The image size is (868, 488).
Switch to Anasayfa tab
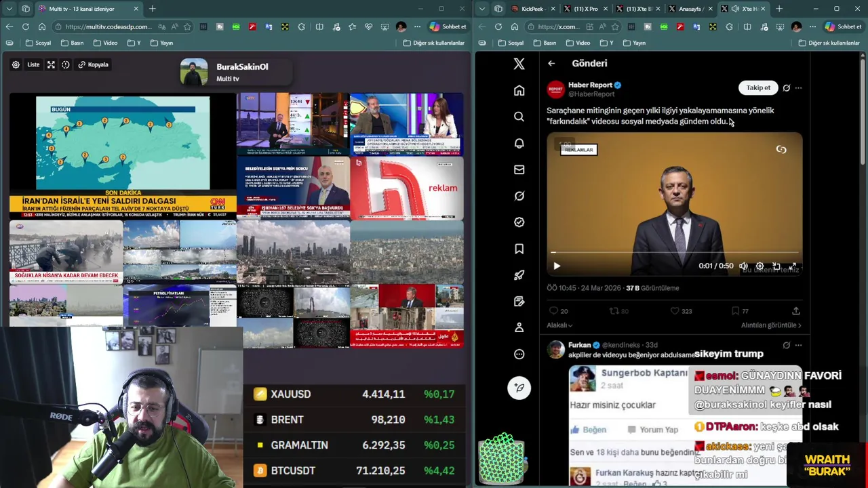[689, 9]
